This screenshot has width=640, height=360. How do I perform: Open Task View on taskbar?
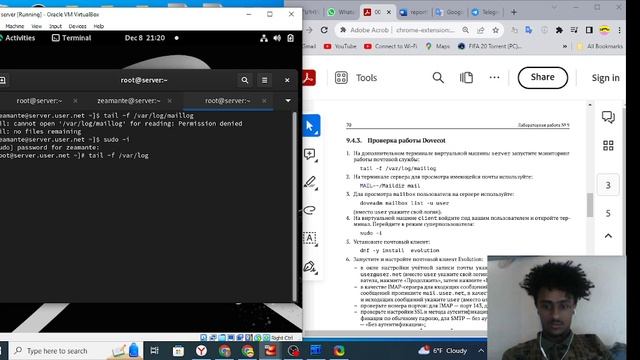tap(154, 351)
